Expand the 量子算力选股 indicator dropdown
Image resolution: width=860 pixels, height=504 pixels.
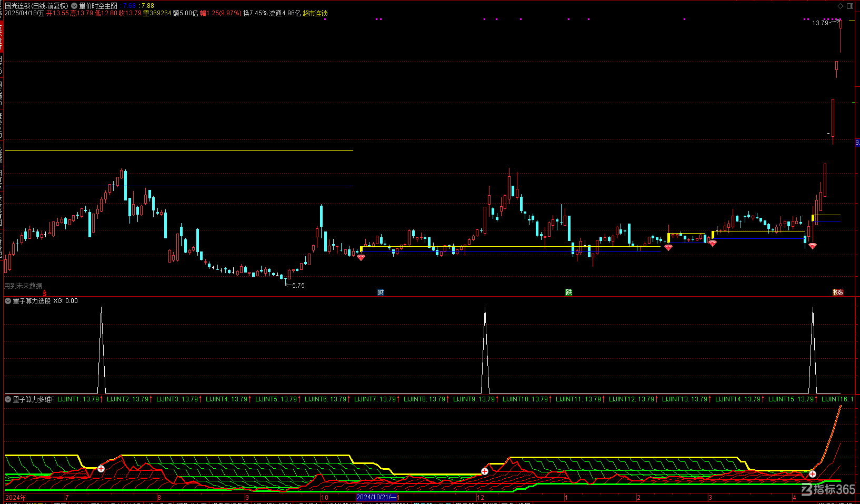click(x=8, y=301)
